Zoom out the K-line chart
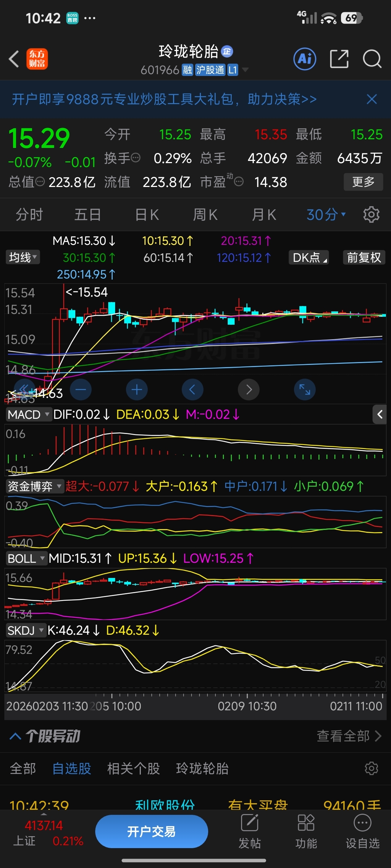Viewport: 391px width, 868px height. pos(81,390)
